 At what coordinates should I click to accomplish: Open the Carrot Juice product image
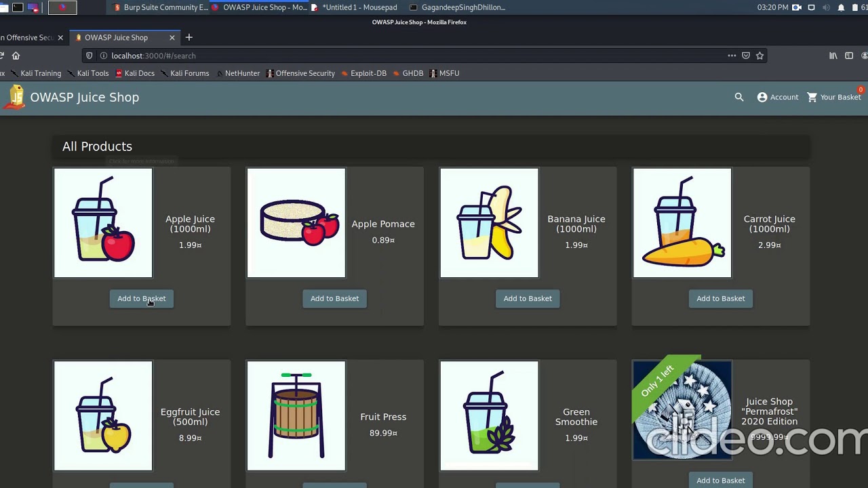(682, 223)
